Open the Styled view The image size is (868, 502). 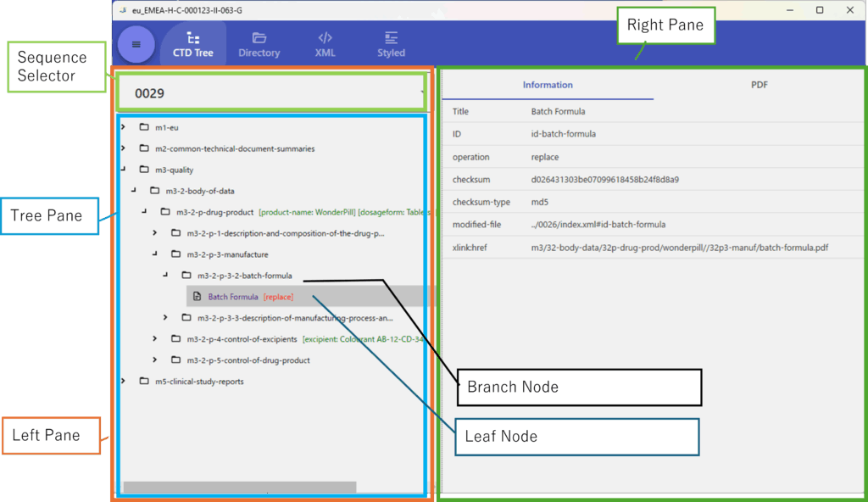pos(391,38)
